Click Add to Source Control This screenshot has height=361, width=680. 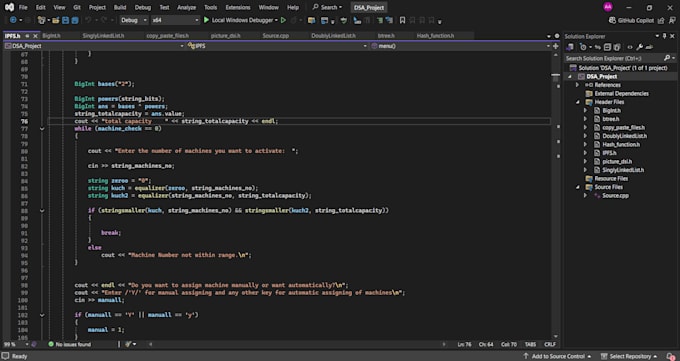(556, 356)
